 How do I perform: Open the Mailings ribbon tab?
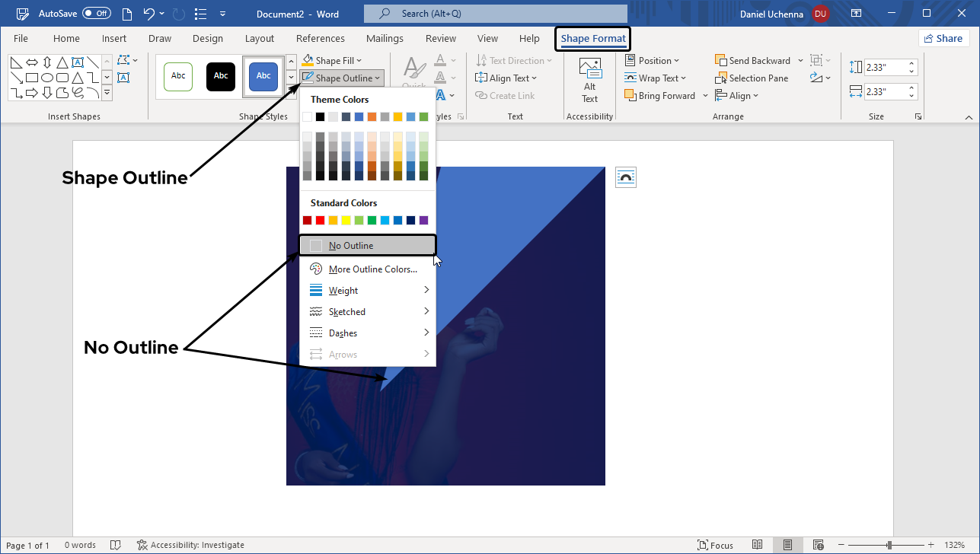(x=385, y=39)
